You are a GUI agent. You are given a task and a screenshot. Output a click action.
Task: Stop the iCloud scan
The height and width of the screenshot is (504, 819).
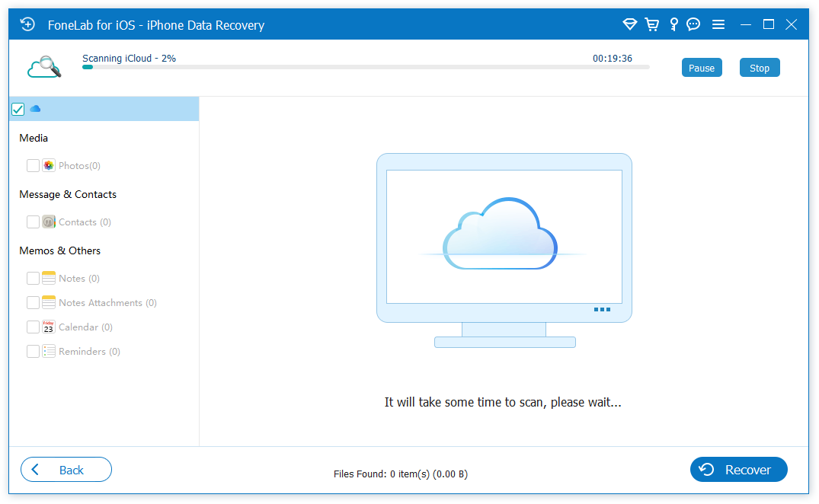(x=760, y=68)
